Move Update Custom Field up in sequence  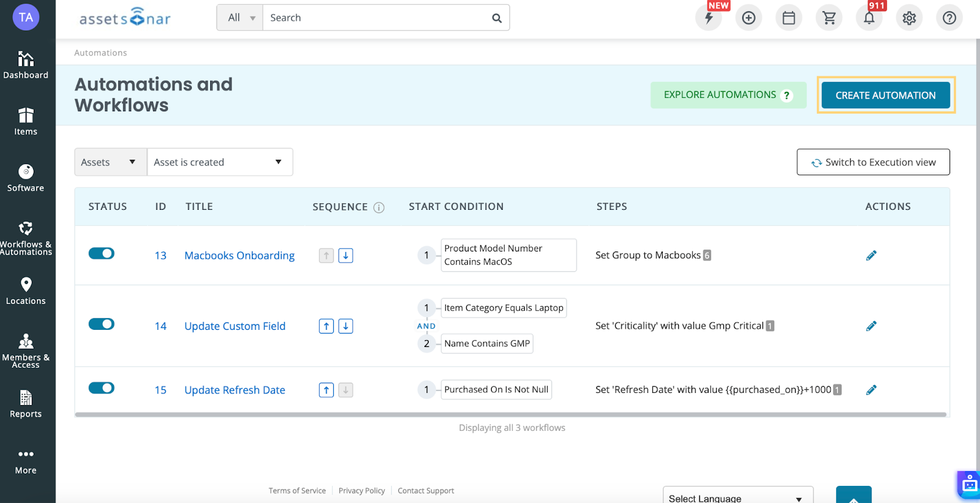pyautogui.click(x=326, y=326)
